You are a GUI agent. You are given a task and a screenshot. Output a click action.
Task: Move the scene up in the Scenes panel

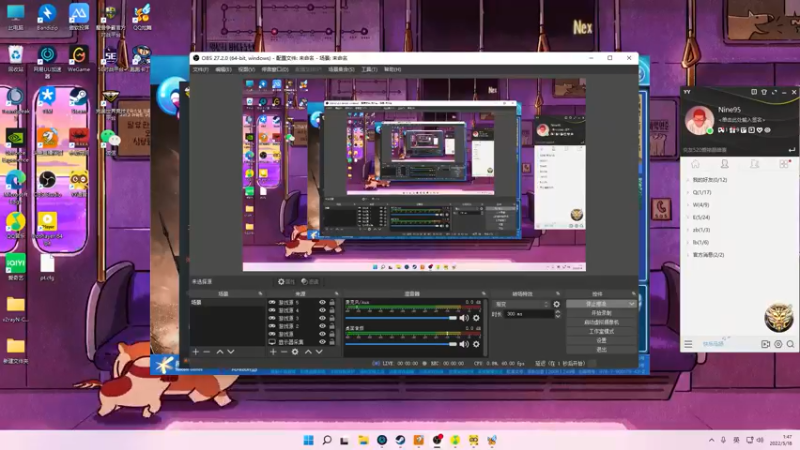point(219,352)
